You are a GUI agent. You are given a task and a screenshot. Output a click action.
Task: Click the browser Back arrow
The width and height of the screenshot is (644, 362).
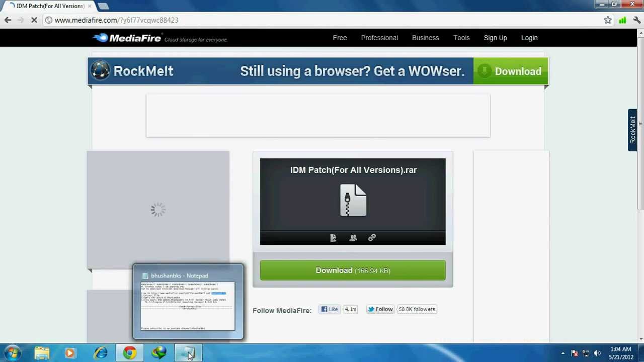click(8, 20)
